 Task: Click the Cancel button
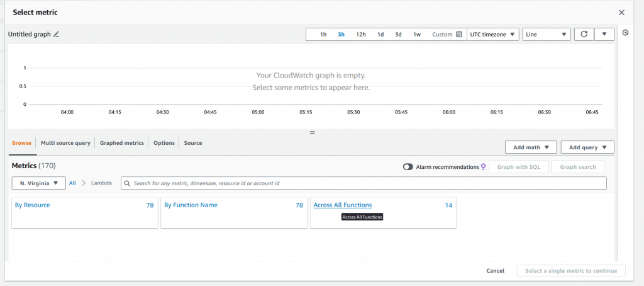[496, 271]
